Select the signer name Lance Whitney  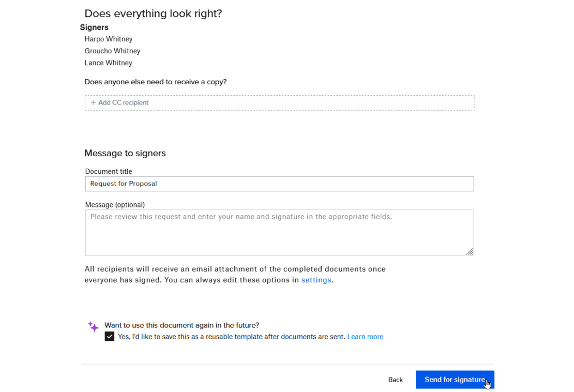tap(108, 63)
